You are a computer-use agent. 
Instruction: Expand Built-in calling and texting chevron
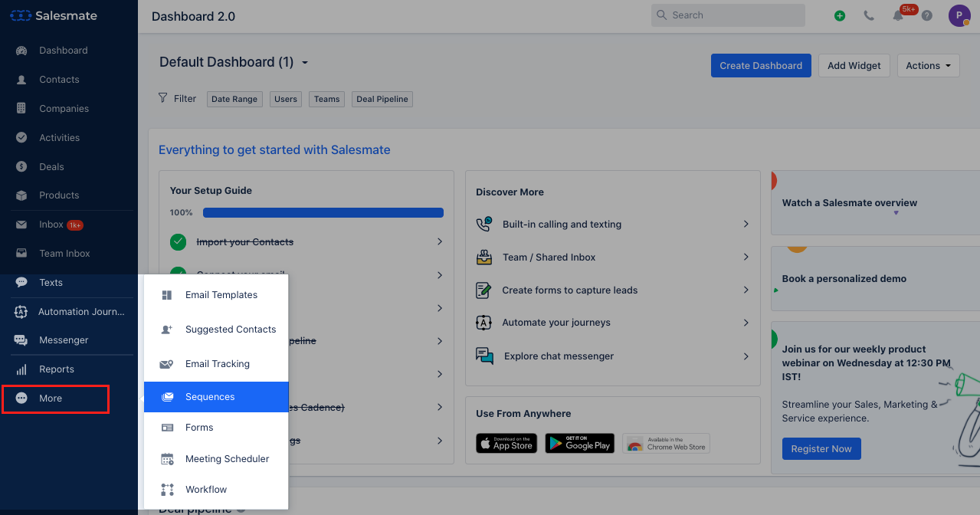[x=746, y=225]
